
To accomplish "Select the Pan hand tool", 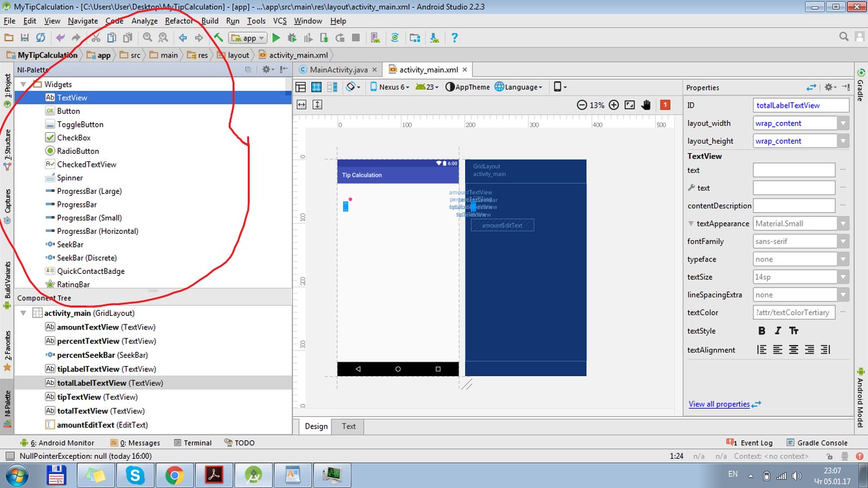I will (x=646, y=105).
